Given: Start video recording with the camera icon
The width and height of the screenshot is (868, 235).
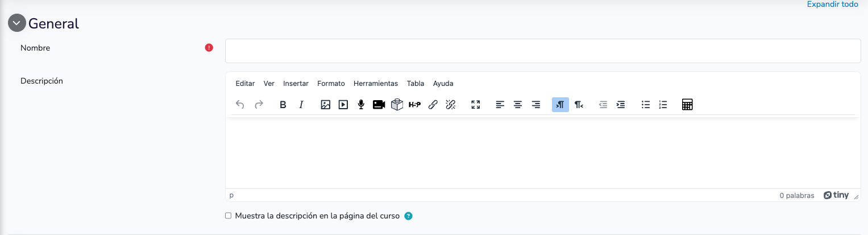Looking at the screenshot, I should pyautogui.click(x=379, y=105).
